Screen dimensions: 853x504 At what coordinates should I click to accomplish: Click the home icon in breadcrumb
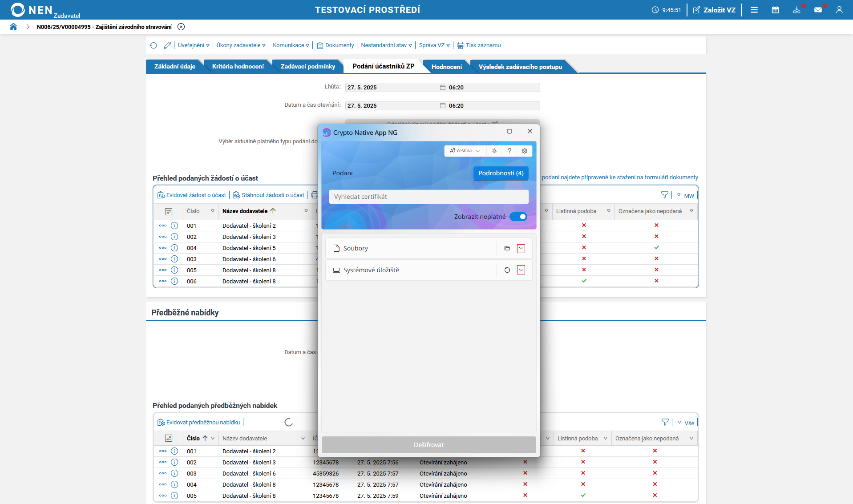[x=13, y=27]
